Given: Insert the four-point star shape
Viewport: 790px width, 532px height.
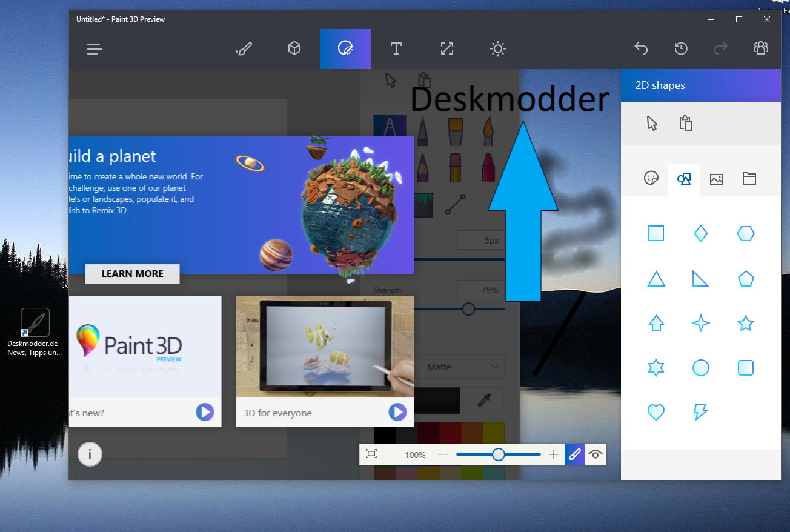Looking at the screenshot, I should (701, 323).
